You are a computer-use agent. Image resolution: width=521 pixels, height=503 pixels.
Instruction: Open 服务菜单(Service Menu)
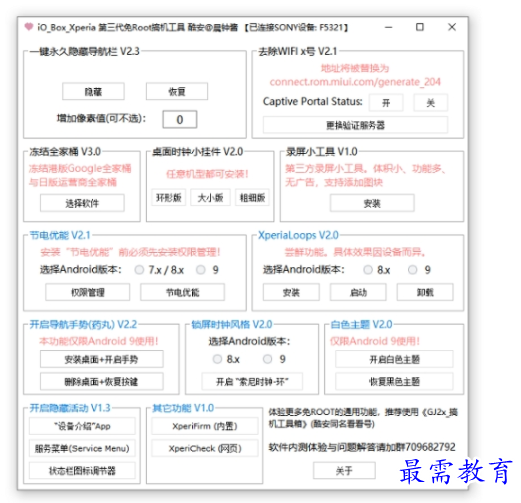coord(82,448)
